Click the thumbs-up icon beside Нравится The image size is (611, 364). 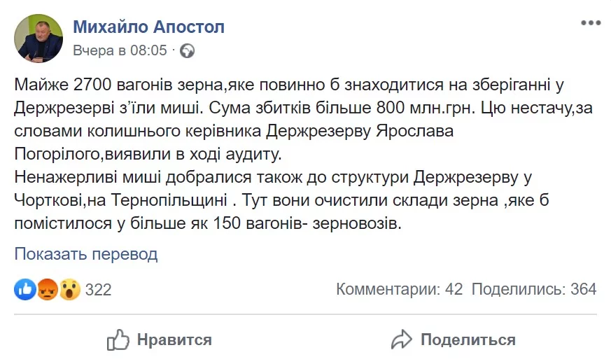click(118, 340)
